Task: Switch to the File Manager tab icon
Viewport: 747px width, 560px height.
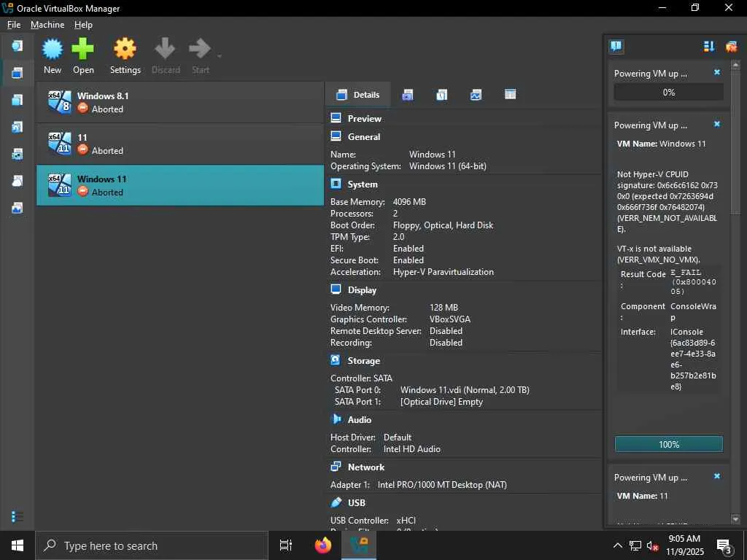Action: tap(510, 94)
